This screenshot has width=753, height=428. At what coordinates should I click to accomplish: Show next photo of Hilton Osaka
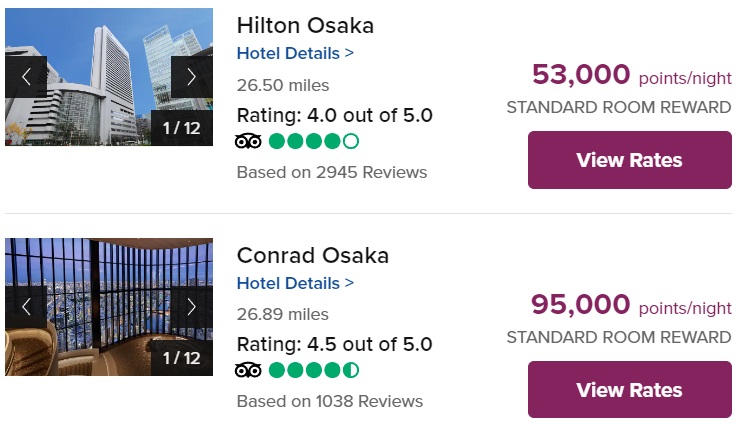pos(191,76)
